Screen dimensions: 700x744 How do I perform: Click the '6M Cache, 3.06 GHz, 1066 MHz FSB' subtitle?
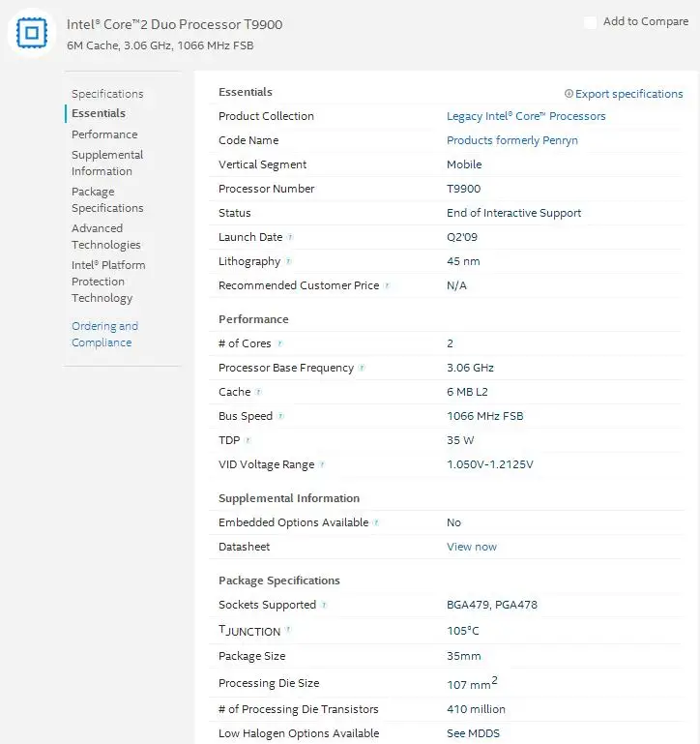pos(160,45)
